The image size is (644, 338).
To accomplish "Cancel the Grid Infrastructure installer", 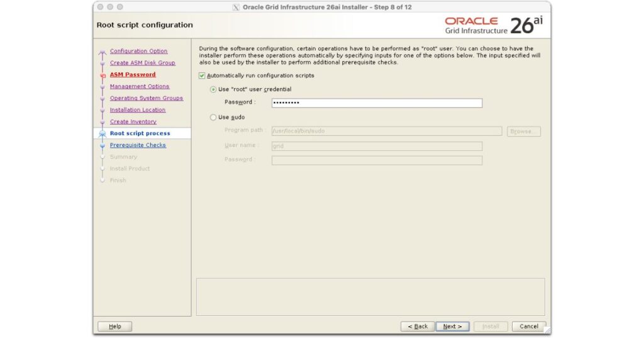I will pos(528,327).
